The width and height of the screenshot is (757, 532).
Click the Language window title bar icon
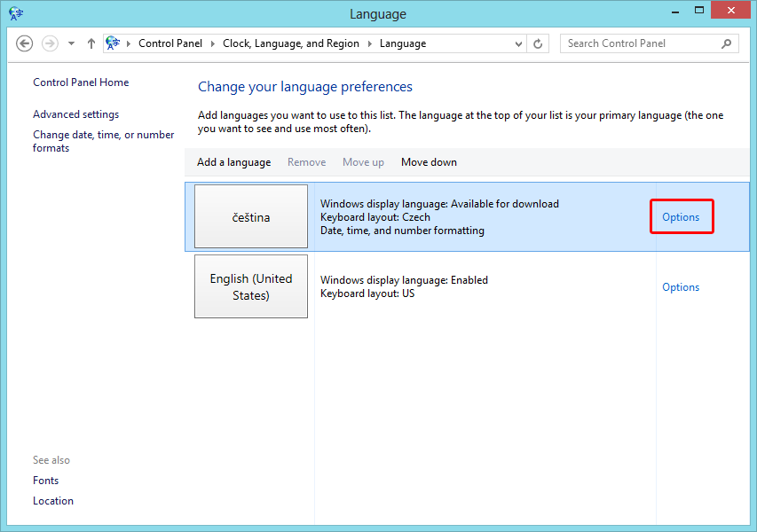point(16,13)
